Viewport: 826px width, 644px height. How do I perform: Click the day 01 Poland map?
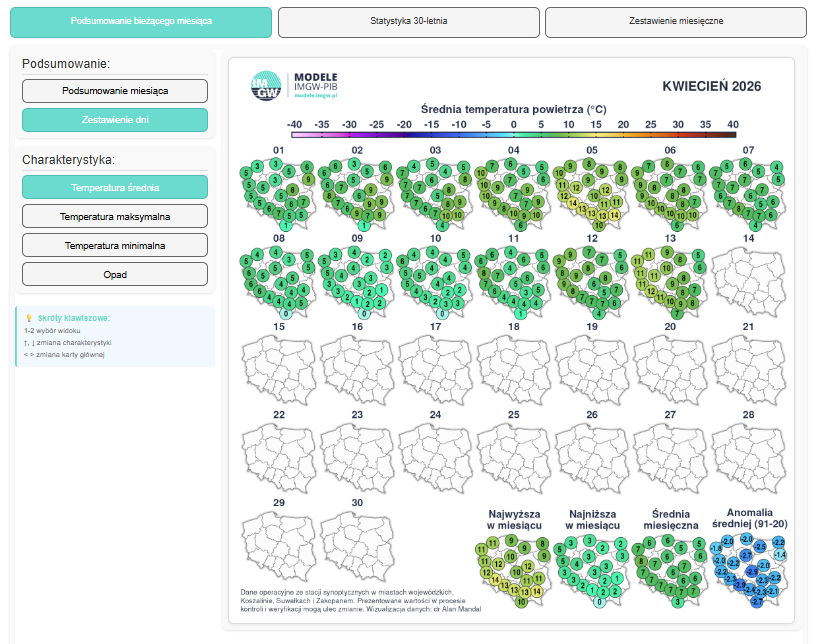(x=279, y=192)
